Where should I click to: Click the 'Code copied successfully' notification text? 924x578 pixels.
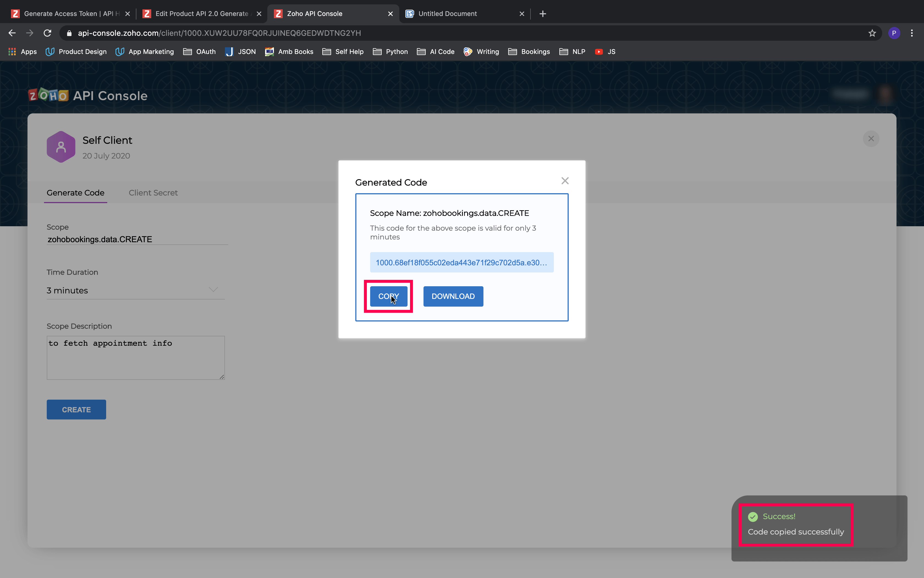point(796,532)
